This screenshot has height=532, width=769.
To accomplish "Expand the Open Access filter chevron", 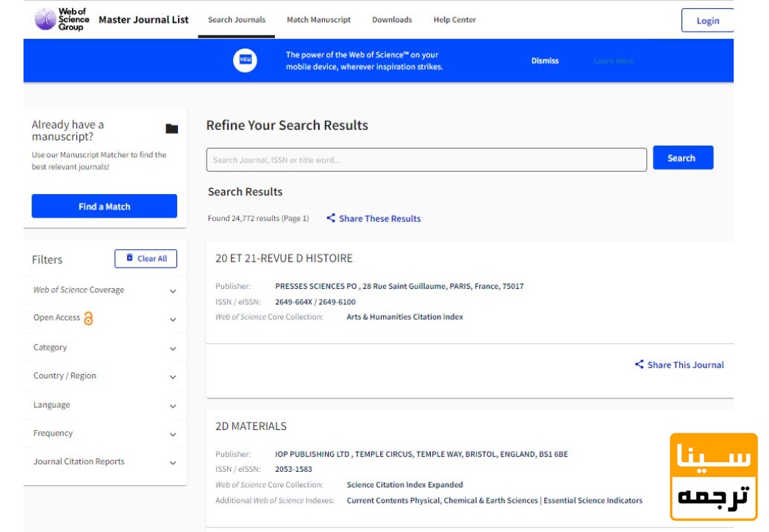I will pos(173,320).
